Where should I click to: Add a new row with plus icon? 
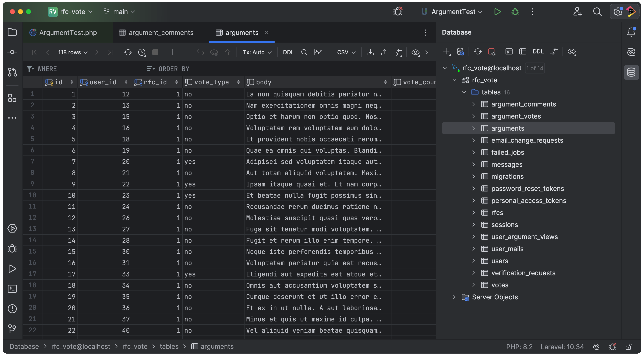pos(172,52)
